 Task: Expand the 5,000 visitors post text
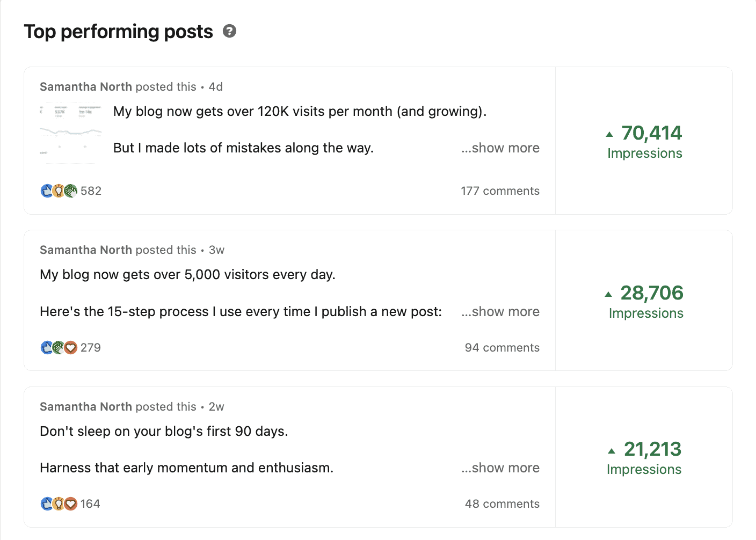click(x=500, y=311)
